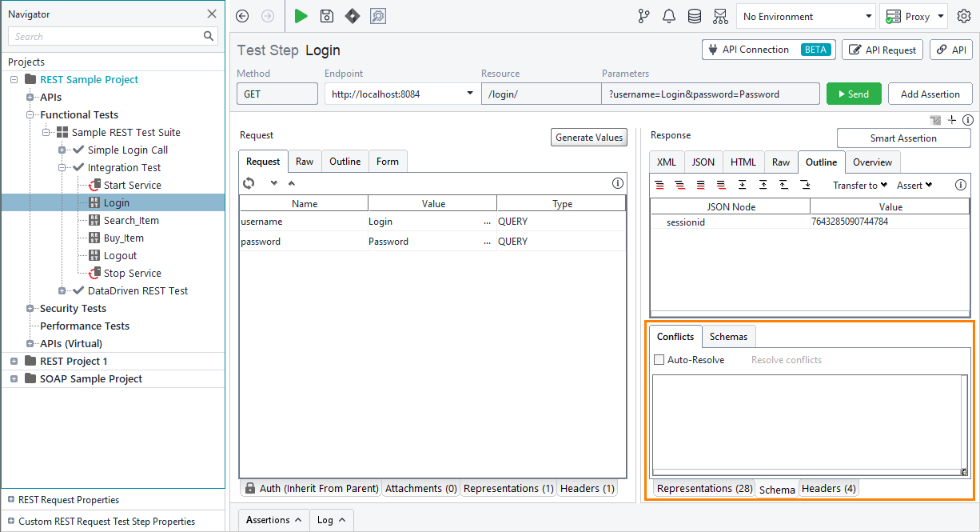
Task: Switch to the JSON response tab
Action: (703, 162)
